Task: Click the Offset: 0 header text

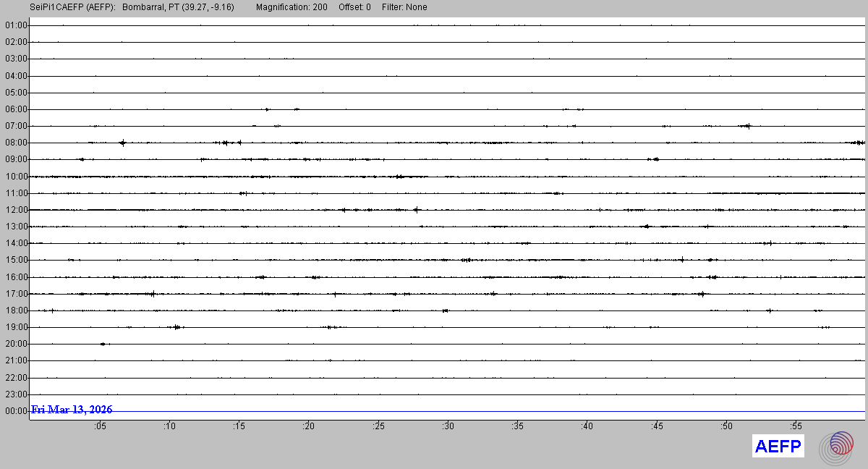Action: coord(354,7)
